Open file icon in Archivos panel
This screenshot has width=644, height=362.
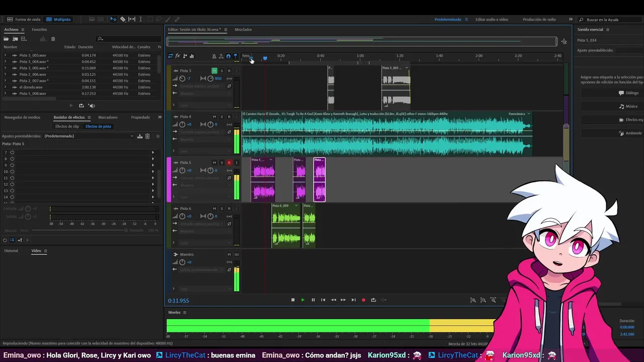[x=7, y=39]
